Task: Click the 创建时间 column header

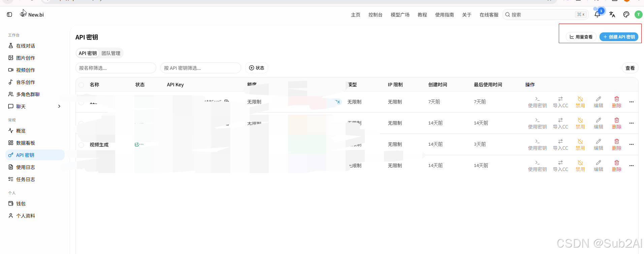Action: (438, 85)
